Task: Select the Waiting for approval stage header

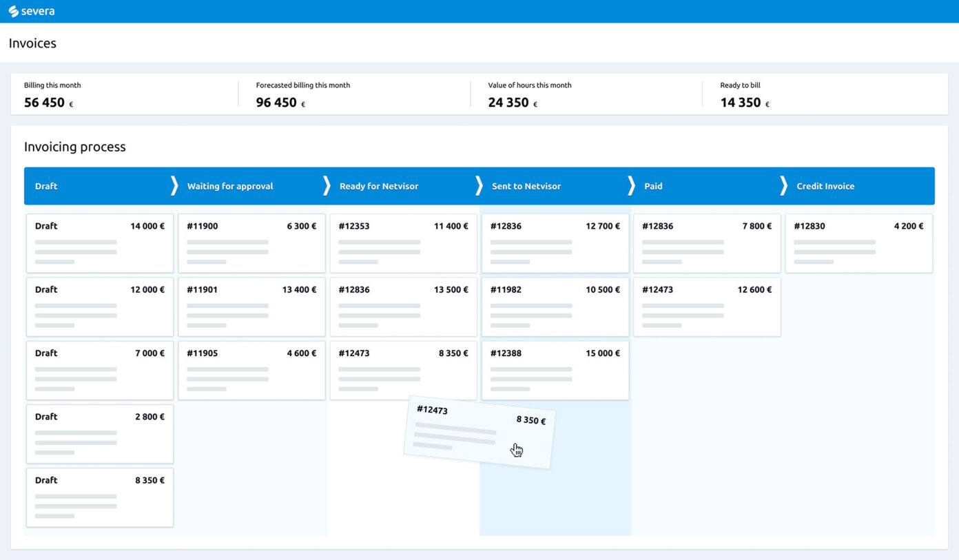Action: pyautogui.click(x=230, y=186)
